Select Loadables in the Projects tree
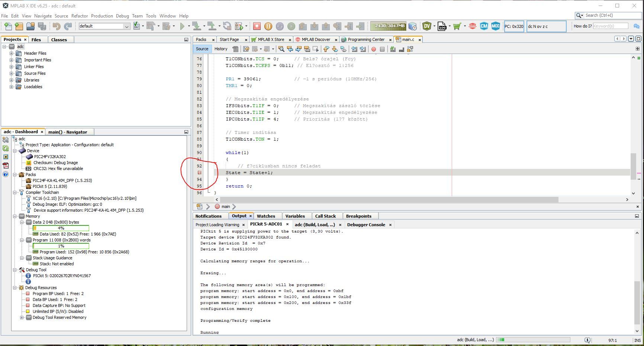The height and width of the screenshot is (346, 644). (x=33, y=87)
